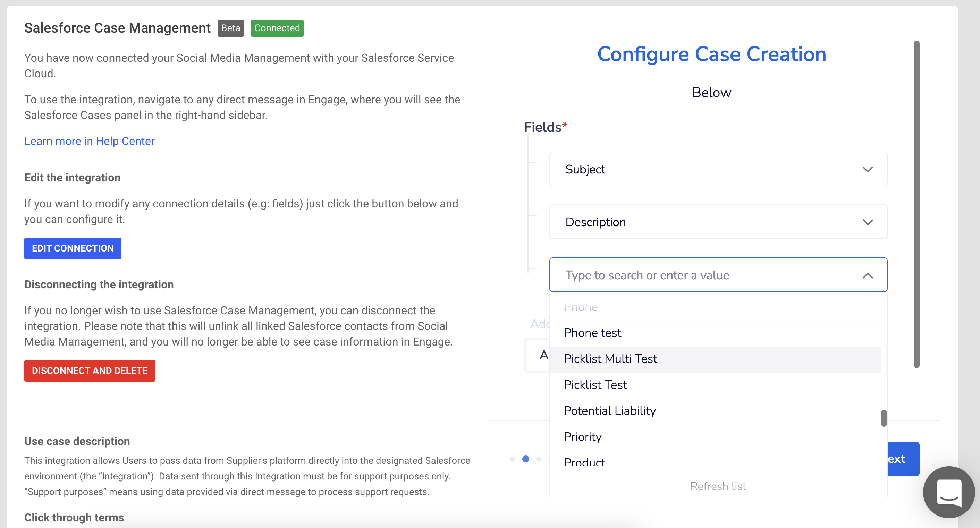Select Picklist Multi Test option
The width and height of the screenshot is (980, 528).
click(x=715, y=359)
